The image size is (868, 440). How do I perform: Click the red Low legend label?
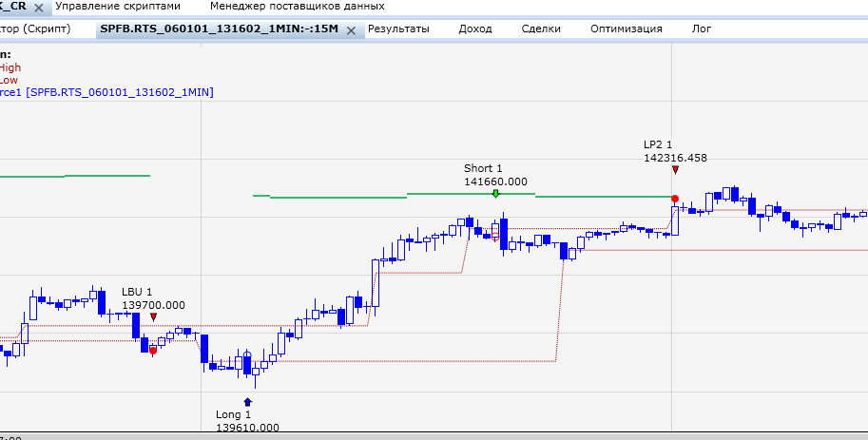coord(9,80)
